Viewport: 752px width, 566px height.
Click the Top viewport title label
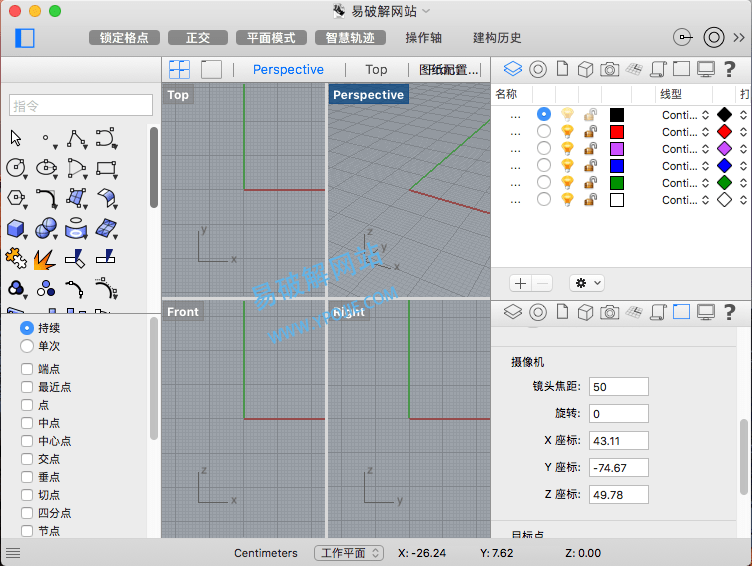178,95
